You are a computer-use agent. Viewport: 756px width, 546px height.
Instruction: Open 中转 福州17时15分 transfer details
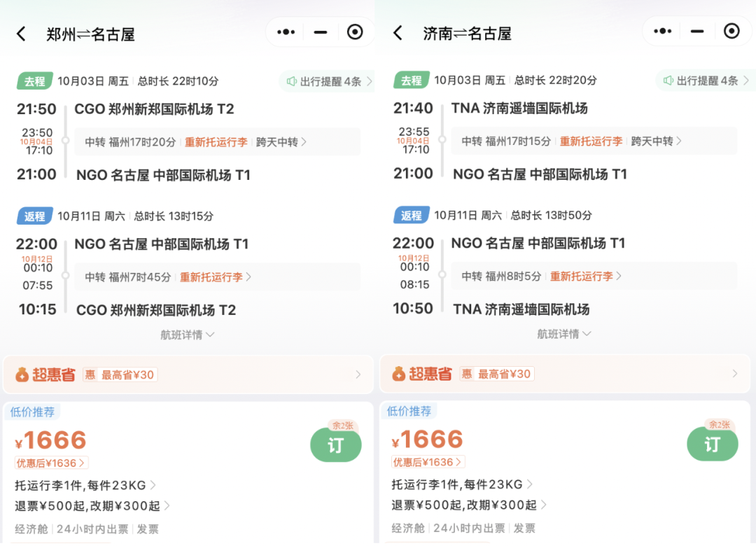pyautogui.click(x=594, y=141)
